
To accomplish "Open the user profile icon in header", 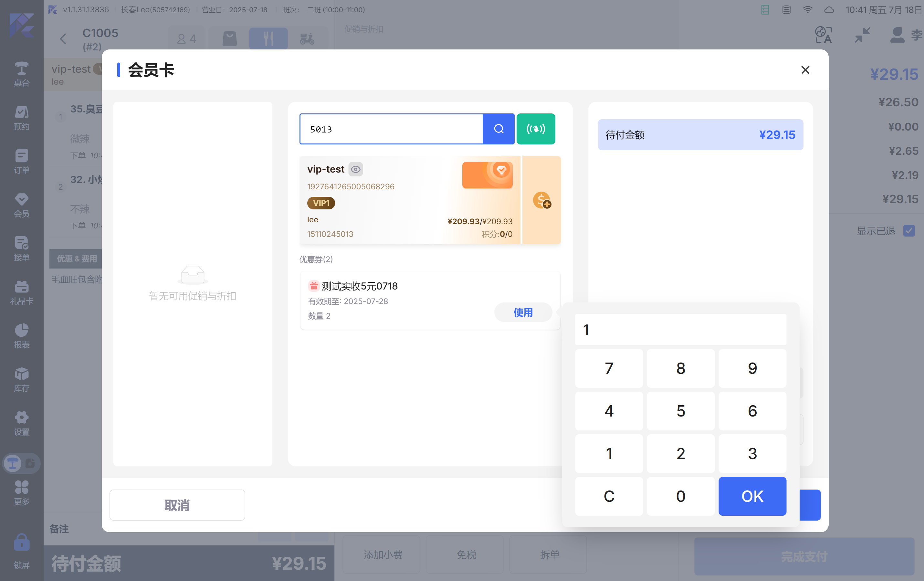I will click(x=897, y=35).
